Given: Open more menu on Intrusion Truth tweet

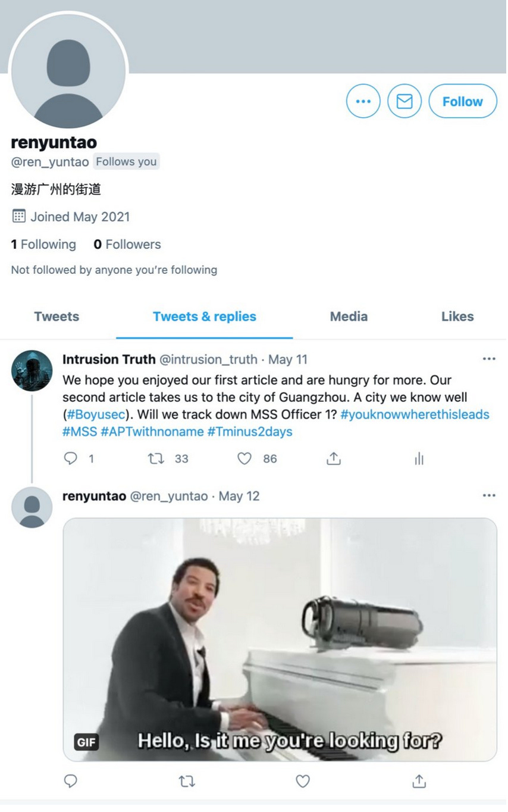Looking at the screenshot, I should [489, 359].
